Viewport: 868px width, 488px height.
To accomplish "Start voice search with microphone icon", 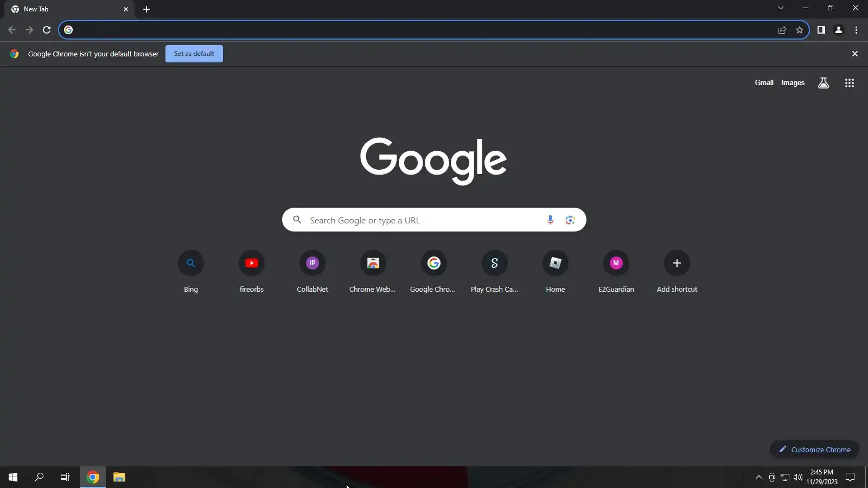I will pos(550,220).
